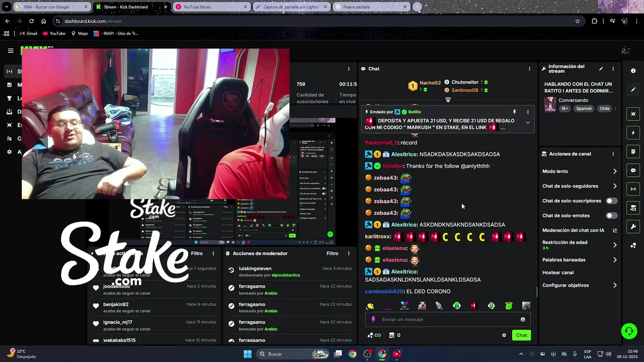
Task: Toggle the chat bubble widget icon
Action: 633,170
